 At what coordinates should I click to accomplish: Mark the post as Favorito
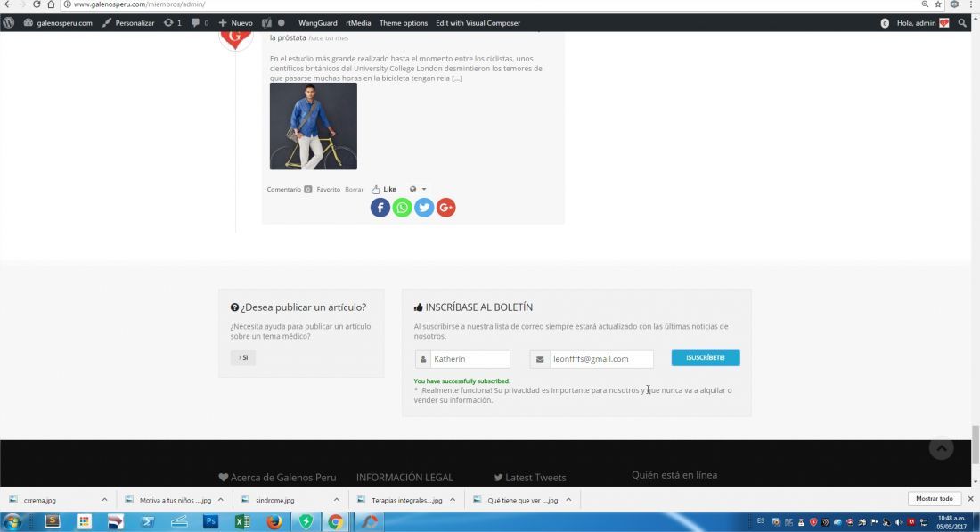pyautogui.click(x=328, y=190)
